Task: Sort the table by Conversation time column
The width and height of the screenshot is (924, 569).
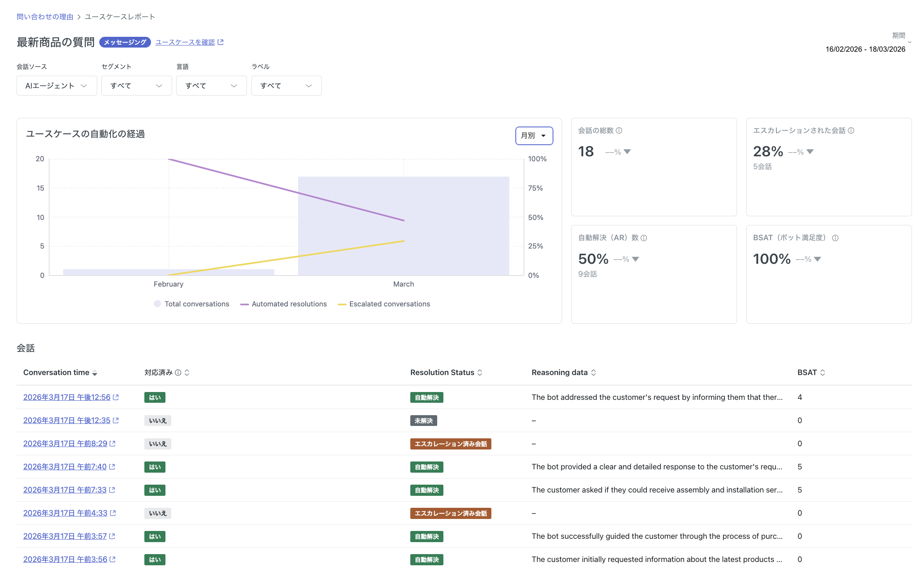Action: click(95, 373)
